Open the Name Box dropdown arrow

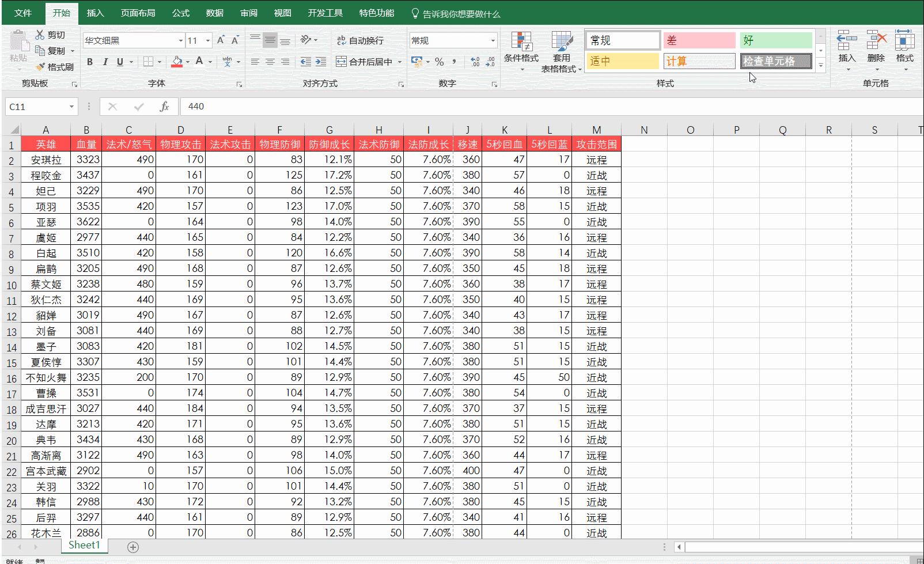tap(71, 107)
